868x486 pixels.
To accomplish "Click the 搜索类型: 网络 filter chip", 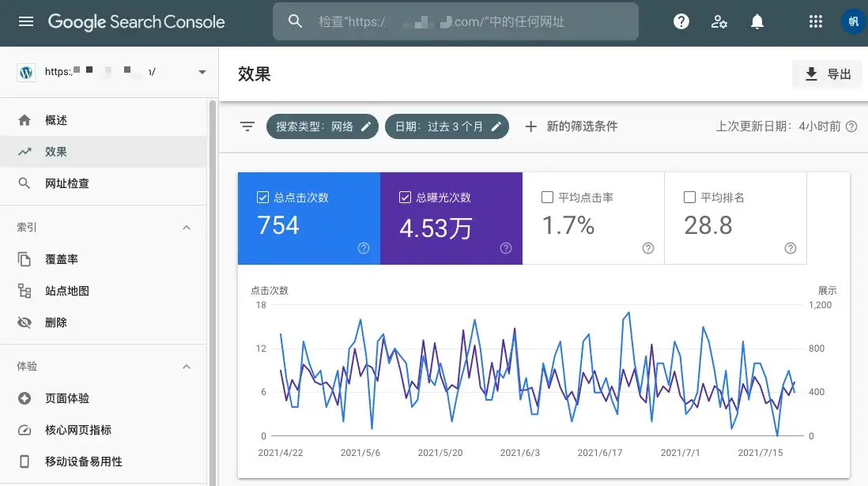I will pyautogui.click(x=323, y=126).
